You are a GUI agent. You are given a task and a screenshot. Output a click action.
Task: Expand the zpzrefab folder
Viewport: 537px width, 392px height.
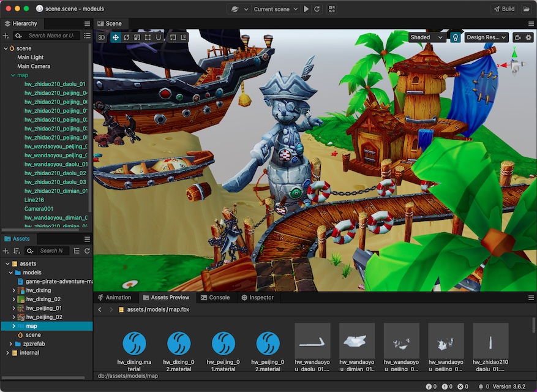10,344
